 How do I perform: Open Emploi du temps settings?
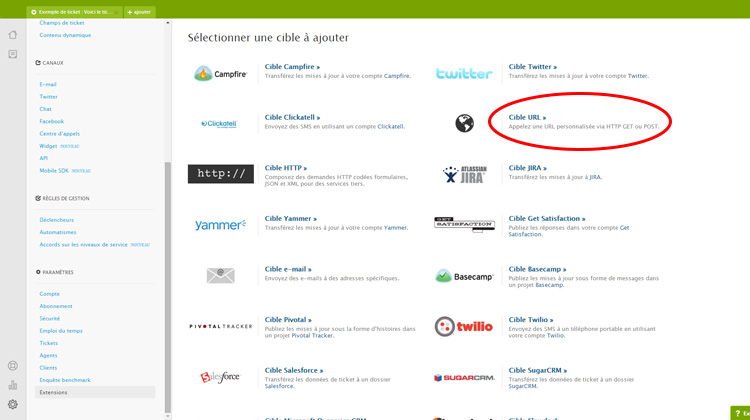point(61,331)
